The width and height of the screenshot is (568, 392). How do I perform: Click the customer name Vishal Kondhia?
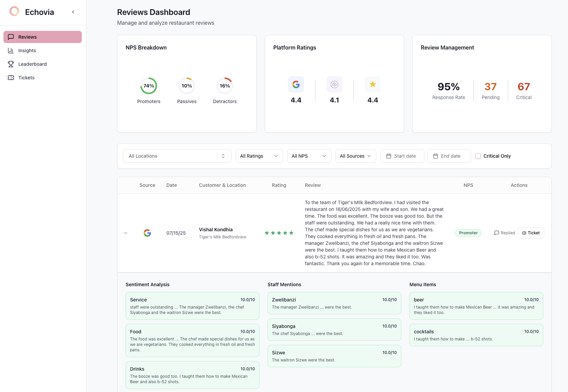(216, 230)
